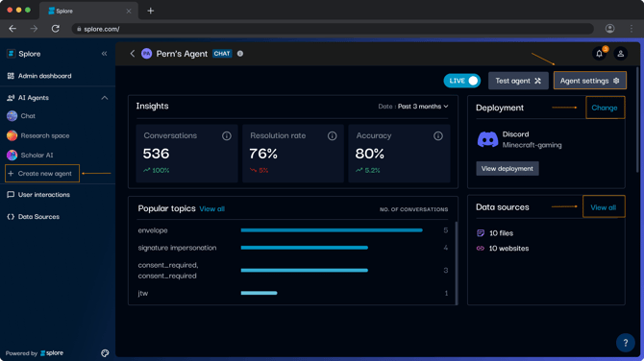Click the Agent settings button
644x361 pixels.
click(590, 81)
